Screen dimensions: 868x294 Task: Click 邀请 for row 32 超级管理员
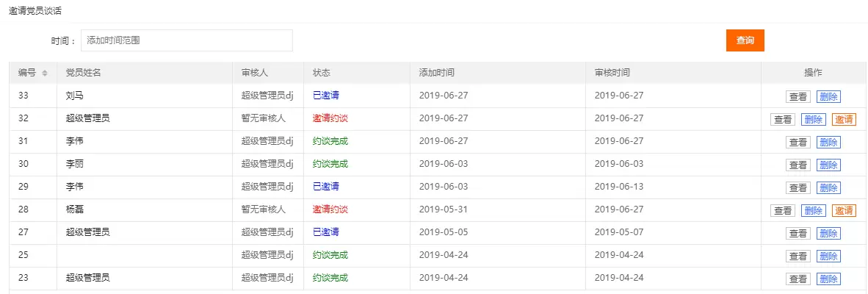(844, 119)
